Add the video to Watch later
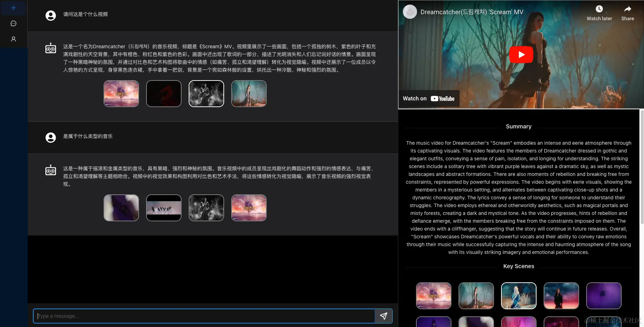 [x=599, y=13]
